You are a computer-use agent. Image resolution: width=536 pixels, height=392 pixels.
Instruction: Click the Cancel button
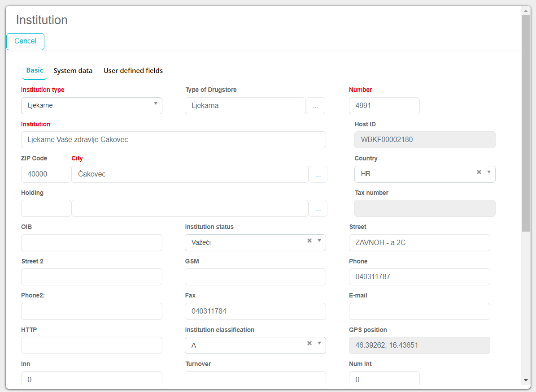(25, 41)
